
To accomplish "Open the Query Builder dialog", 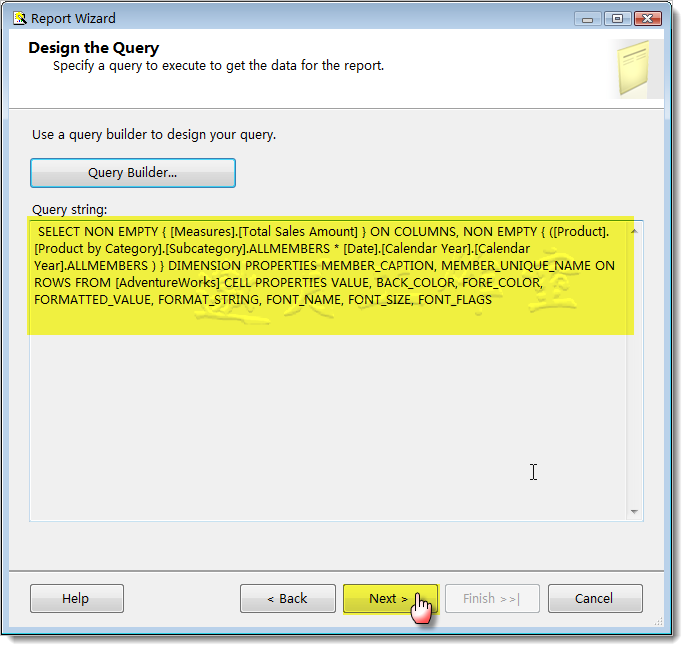I will tap(133, 173).
